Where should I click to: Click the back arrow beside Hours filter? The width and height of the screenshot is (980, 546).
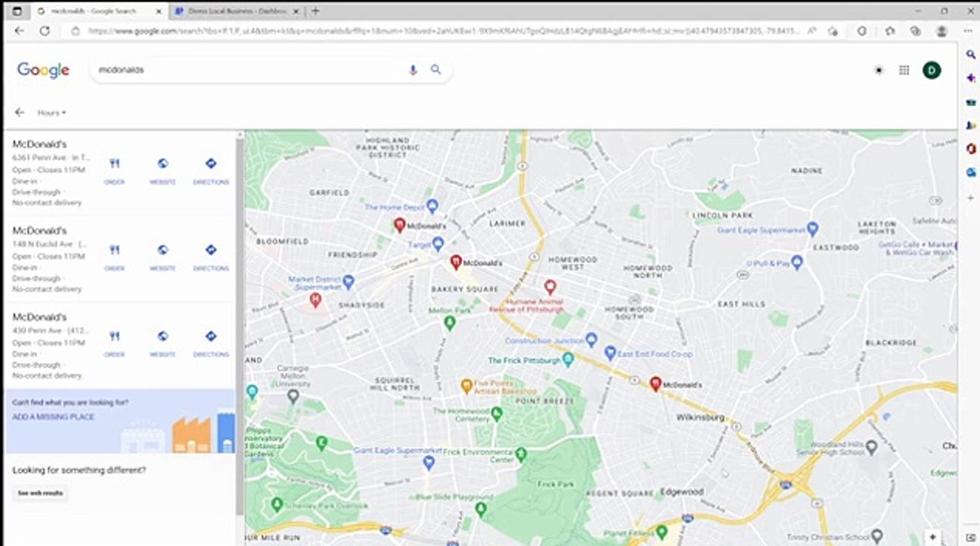[x=20, y=112]
